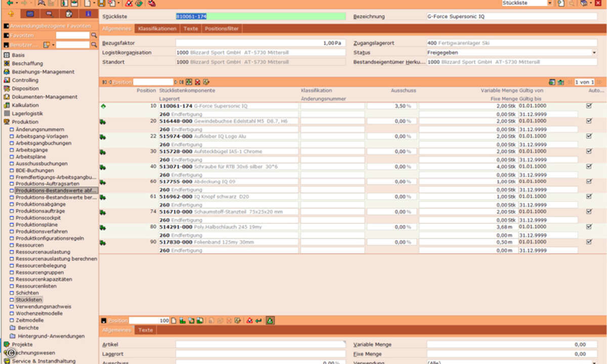Image resolution: width=607 pixels, height=364 pixels.
Task: Click the search icon next to Favoriten field
Action: click(94, 35)
